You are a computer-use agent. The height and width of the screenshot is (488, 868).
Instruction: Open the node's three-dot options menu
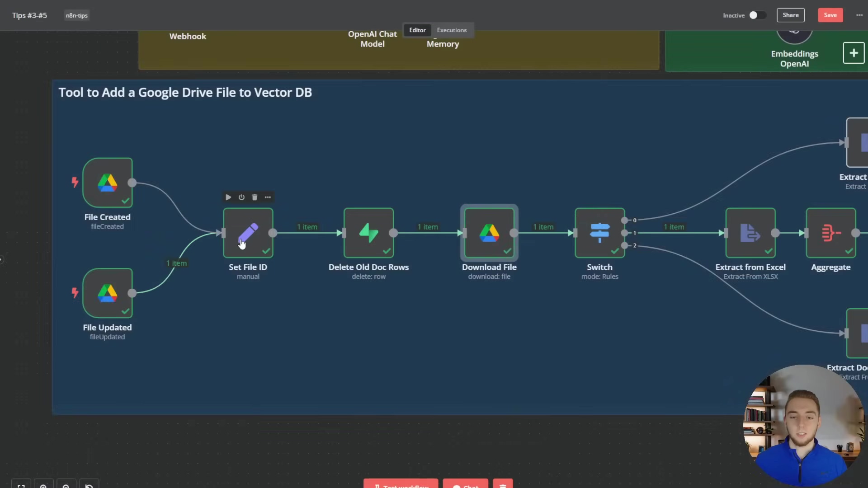point(268,197)
